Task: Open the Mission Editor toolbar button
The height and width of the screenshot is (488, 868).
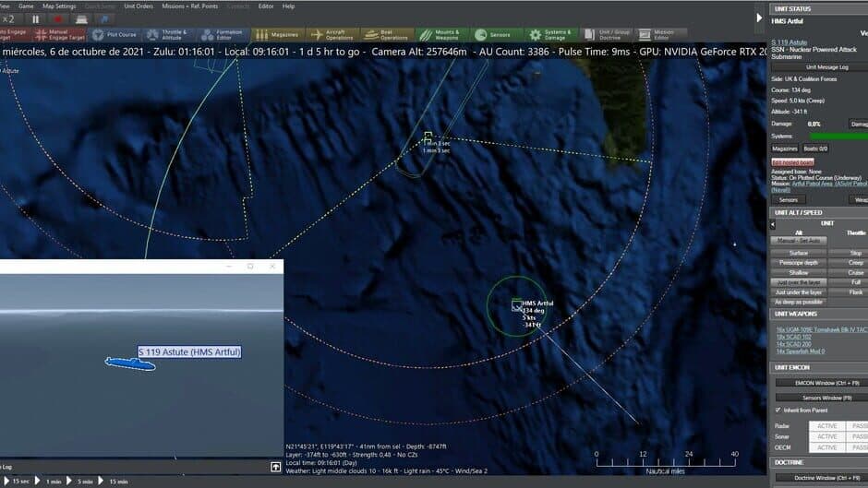Action: 661,35
